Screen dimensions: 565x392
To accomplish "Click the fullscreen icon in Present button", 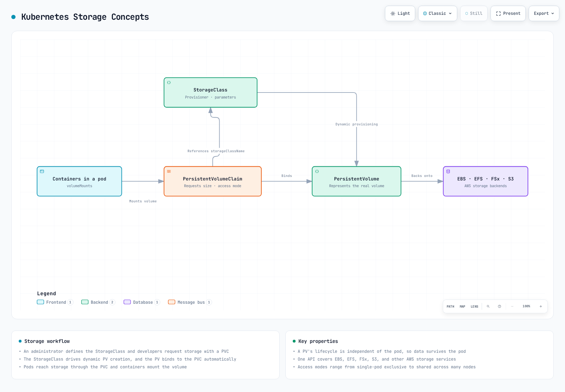I will point(498,13).
